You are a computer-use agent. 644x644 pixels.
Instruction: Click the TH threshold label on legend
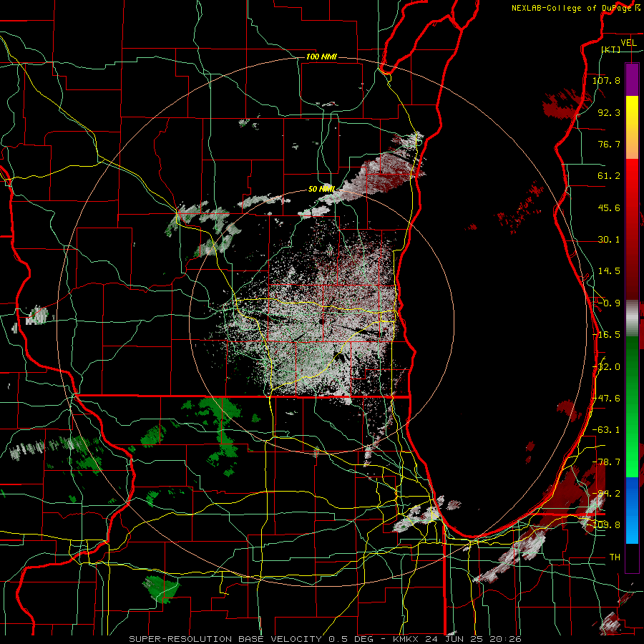[x=615, y=557]
